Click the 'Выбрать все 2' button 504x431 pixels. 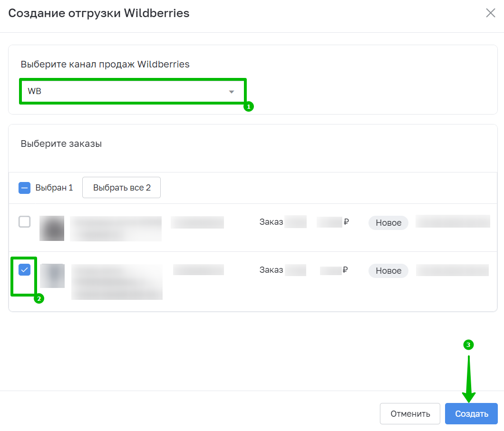coord(122,188)
